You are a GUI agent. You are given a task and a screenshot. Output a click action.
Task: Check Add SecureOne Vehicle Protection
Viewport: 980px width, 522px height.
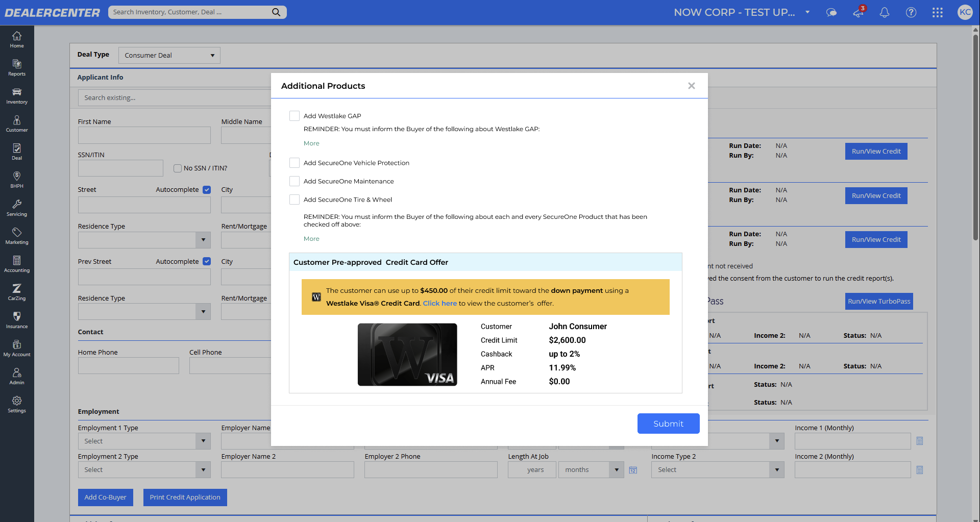pos(295,163)
